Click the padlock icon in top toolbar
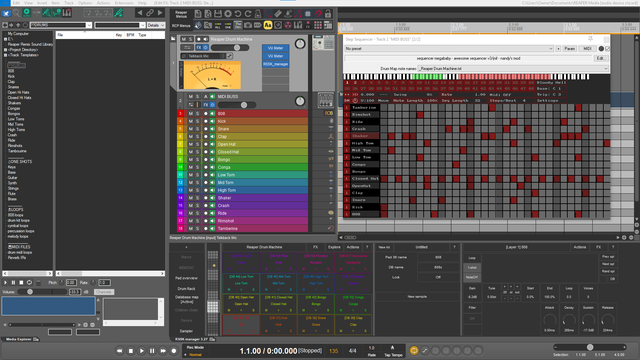 coord(328,14)
